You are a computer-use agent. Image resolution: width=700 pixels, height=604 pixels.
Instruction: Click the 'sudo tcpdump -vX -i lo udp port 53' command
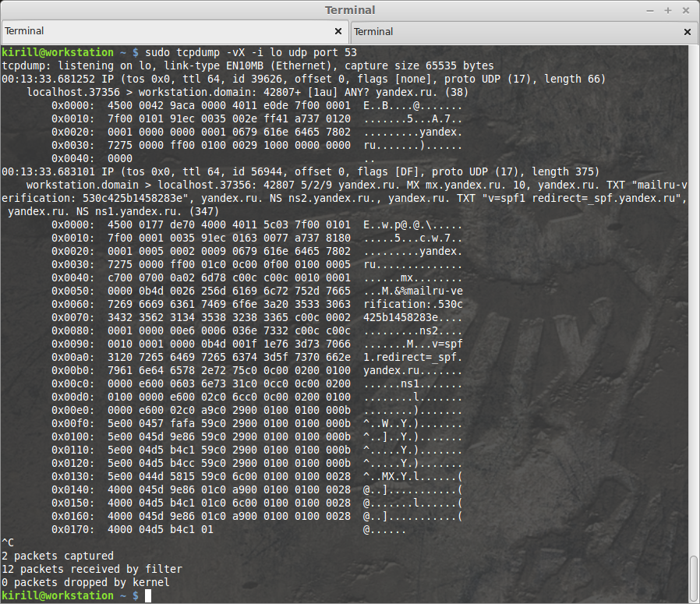coord(251,53)
